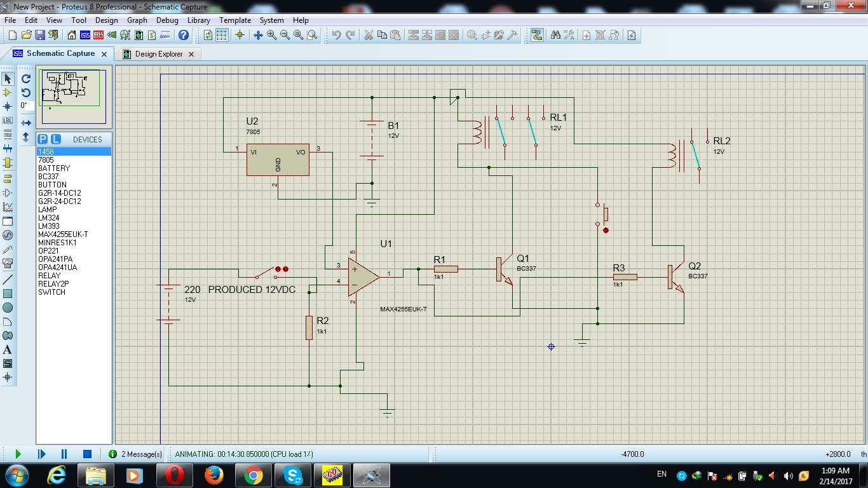Click the schematic overview thumbnail
This screenshot has width=868, height=488.
(73, 97)
